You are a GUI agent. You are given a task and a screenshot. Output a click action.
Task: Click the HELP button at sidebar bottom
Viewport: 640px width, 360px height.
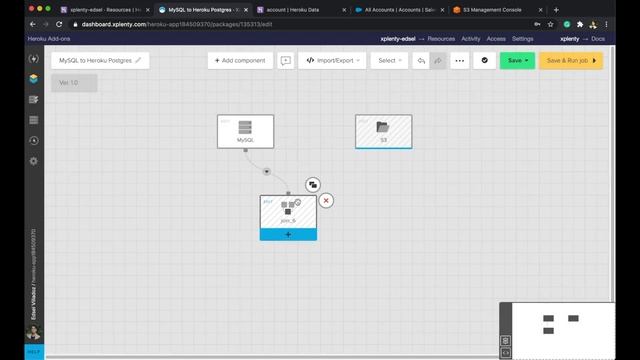pyautogui.click(x=34, y=351)
